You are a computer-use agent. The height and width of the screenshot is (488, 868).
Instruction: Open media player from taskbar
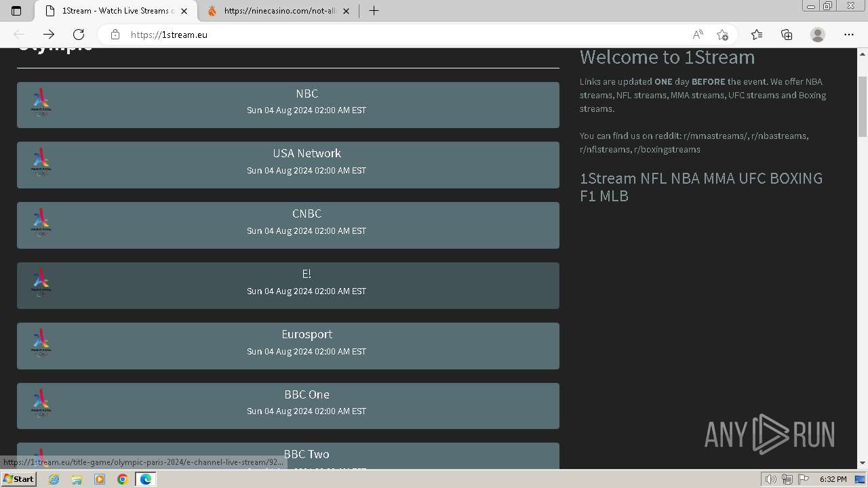100,479
